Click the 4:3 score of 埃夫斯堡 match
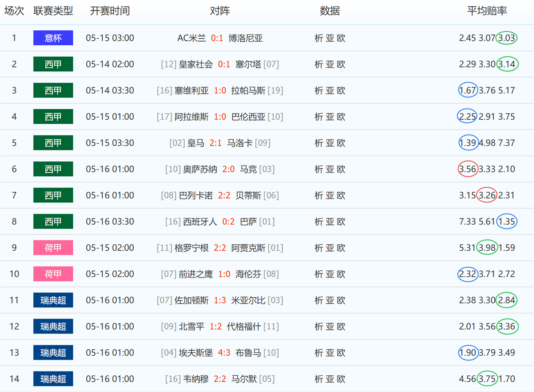Image resolution: width=534 pixels, height=392 pixels. click(224, 353)
